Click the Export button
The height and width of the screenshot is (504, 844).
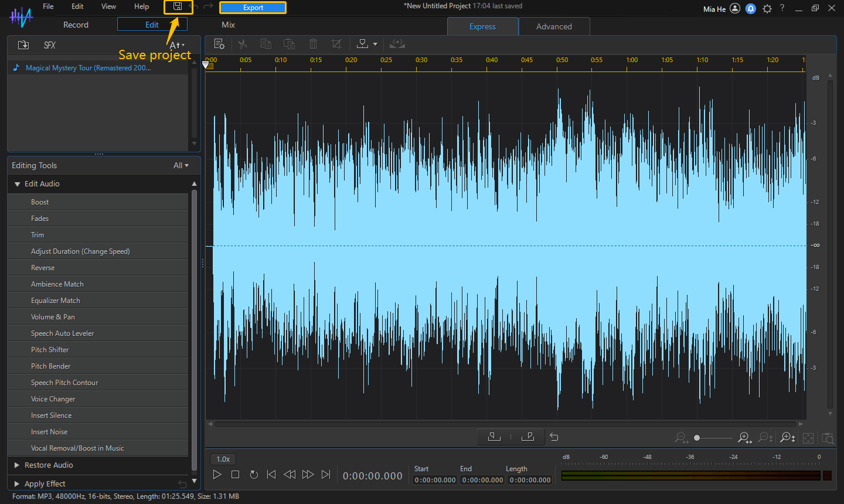(253, 8)
